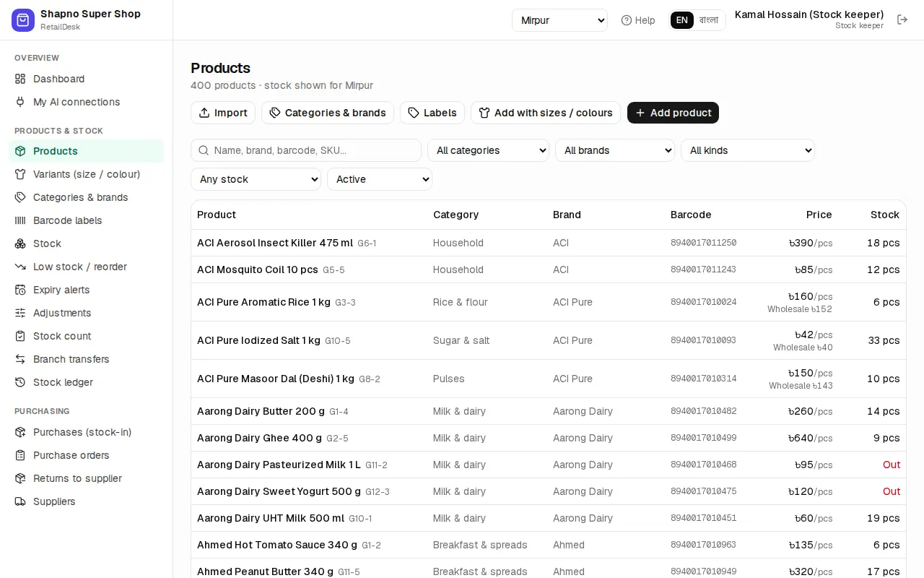924x578 pixels.
Task: Click the Add product button
Action: coord(673,113)
